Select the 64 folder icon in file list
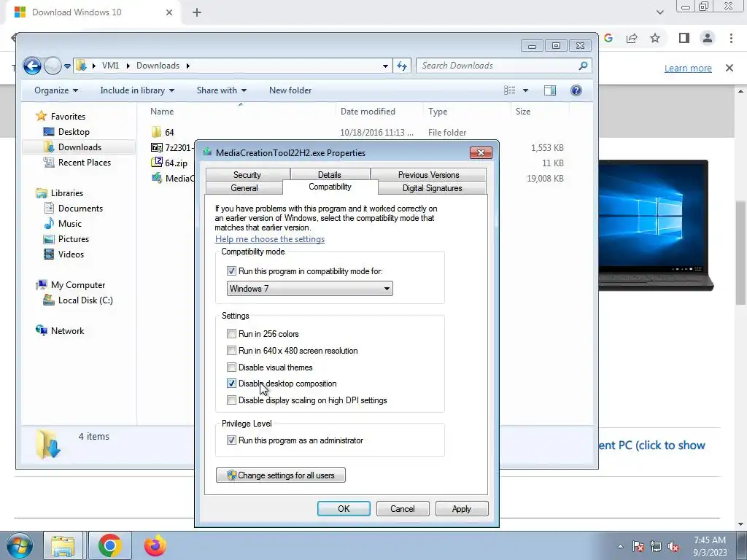This screenshot has width=747, height=560. [156, 132]
